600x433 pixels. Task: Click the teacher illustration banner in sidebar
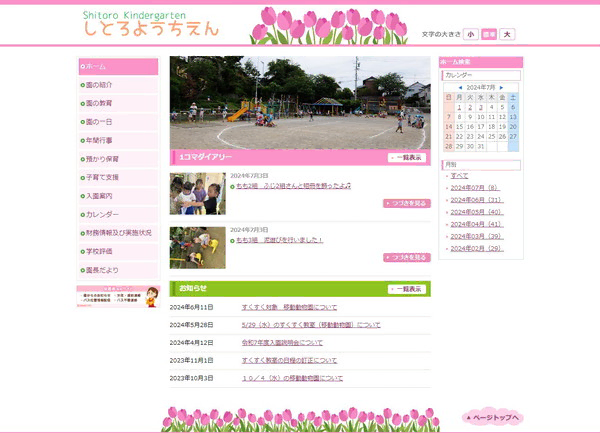coord(118,297)
